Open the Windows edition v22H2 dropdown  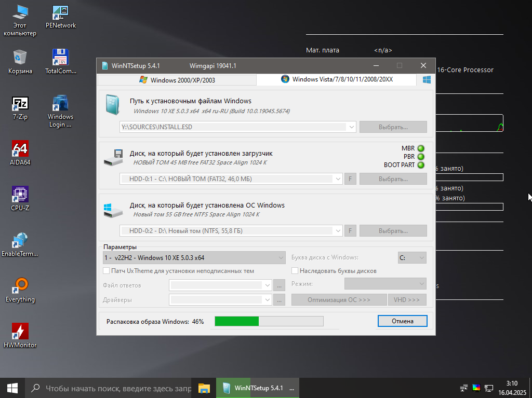pyautogui.click(x=194, y=258)
